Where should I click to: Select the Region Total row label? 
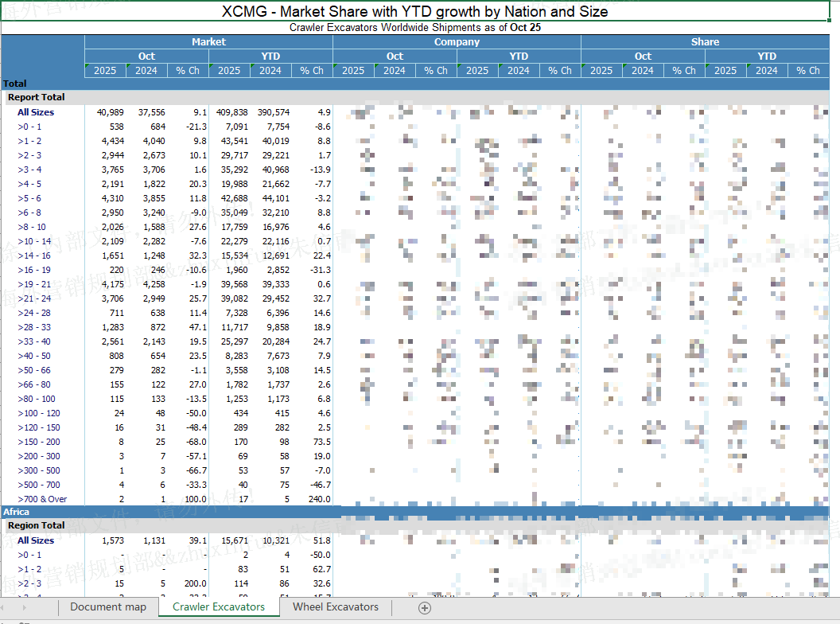37,526
